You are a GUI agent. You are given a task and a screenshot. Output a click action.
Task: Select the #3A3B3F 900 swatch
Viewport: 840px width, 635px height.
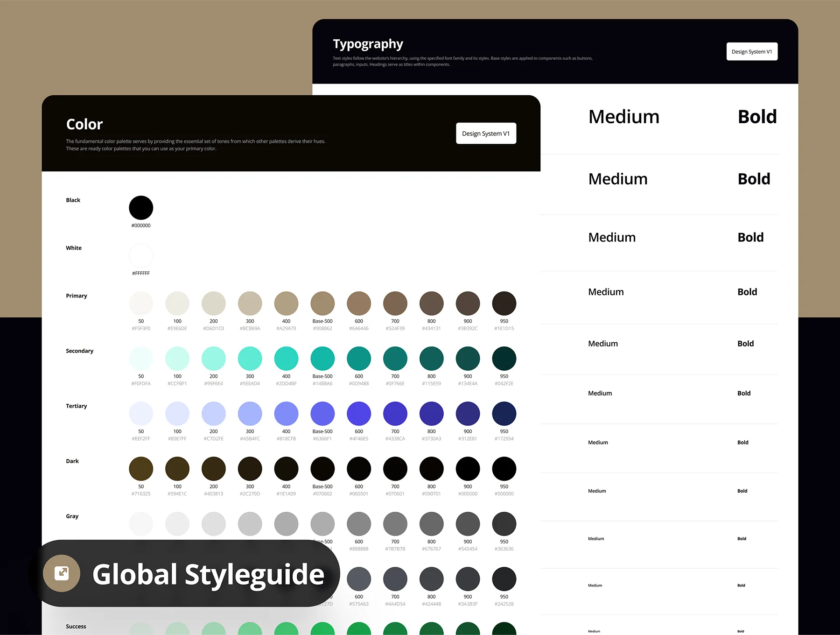tap(468, 579)
